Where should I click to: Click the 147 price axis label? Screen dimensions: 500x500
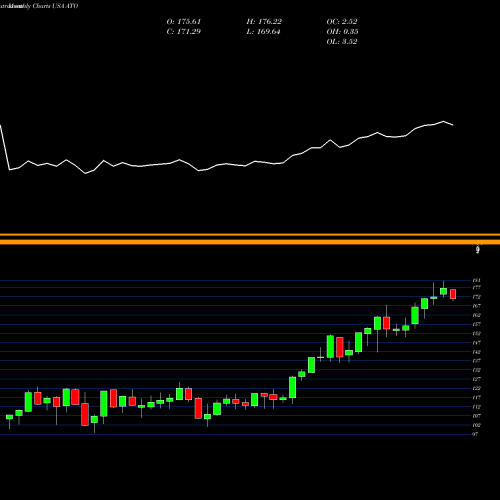point(476,343)
